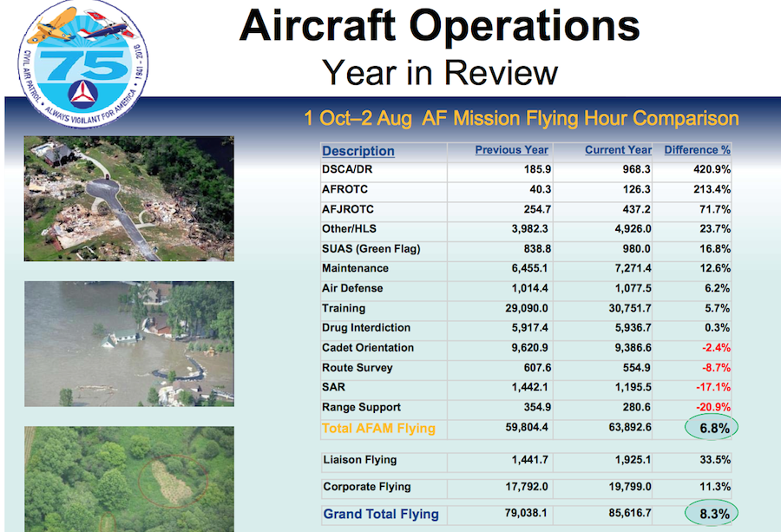Click the Previous Year column header
Screen dimensions: 781x532
pyautogui.click(x=511, y=150)
